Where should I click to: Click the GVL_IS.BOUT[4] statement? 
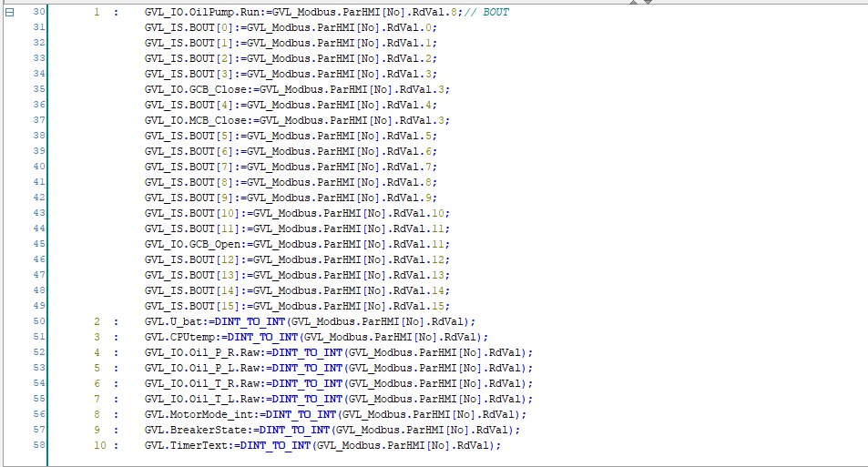[291, 105]
